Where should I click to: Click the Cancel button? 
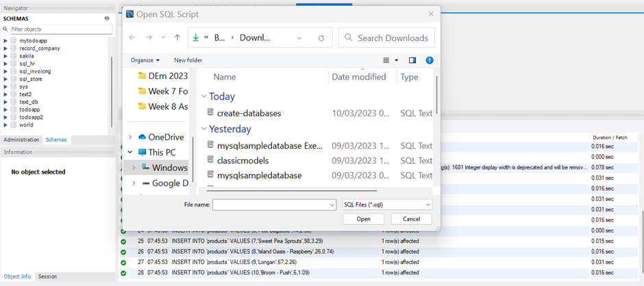[411, 219]
